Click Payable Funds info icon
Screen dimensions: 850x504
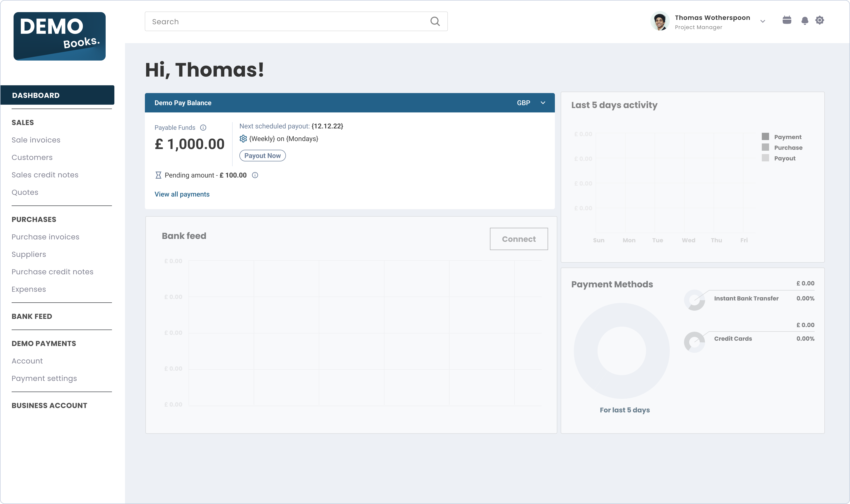click(203, 128)
